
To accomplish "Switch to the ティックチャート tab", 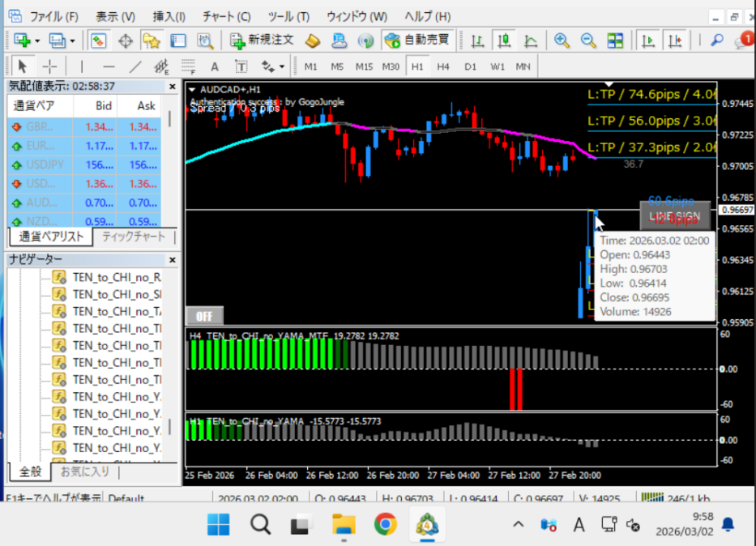I will [x=135, y=237].
